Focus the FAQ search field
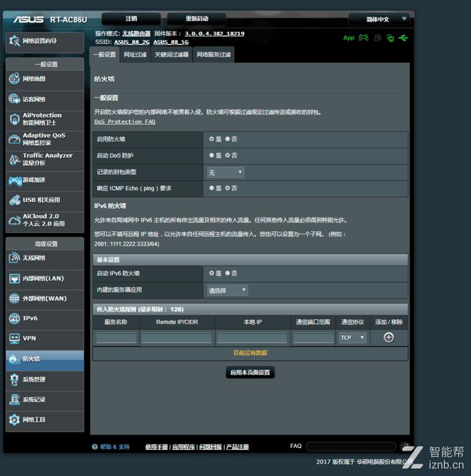Viewport: 471px width, 476px height. 351,446
